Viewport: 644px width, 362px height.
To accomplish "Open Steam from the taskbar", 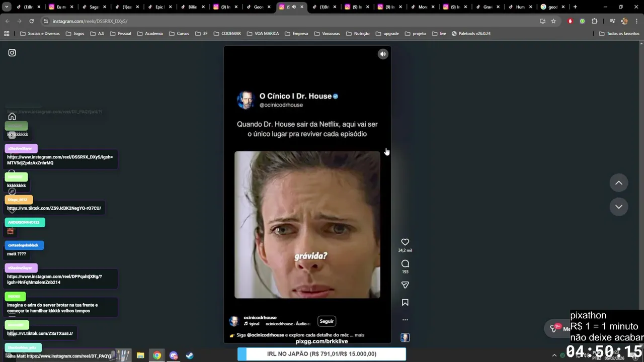I will 190,355.
